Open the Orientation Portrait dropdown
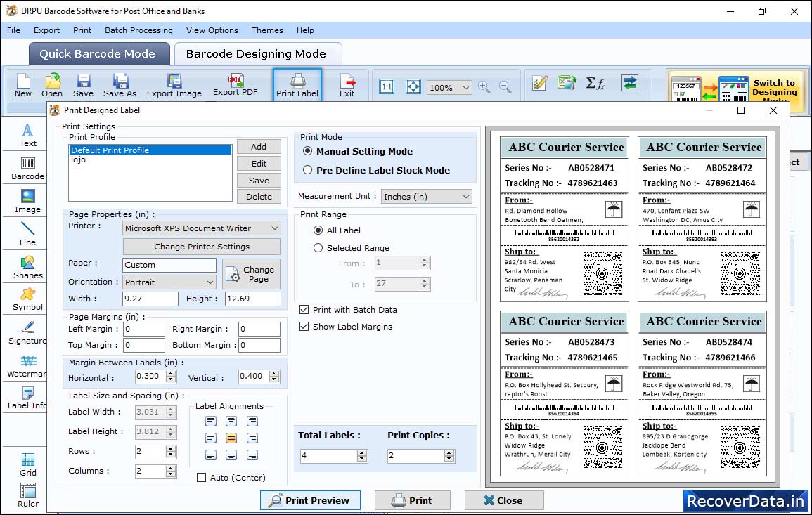 click(169, 282)
